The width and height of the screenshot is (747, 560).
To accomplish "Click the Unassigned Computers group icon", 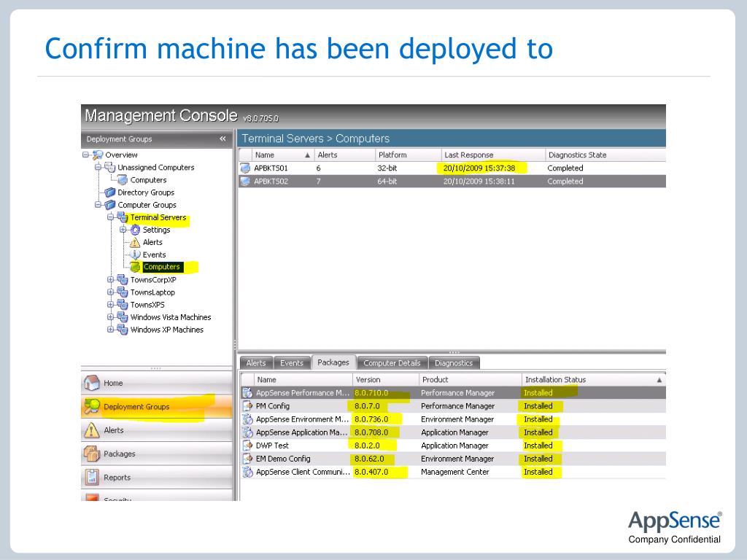I will point(110,167).
